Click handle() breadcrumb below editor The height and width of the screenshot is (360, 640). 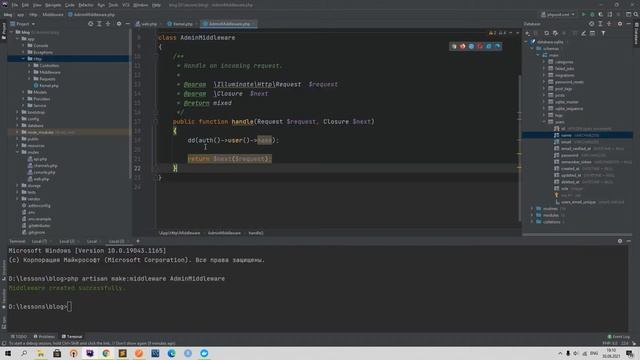click(x=256, y=233)
